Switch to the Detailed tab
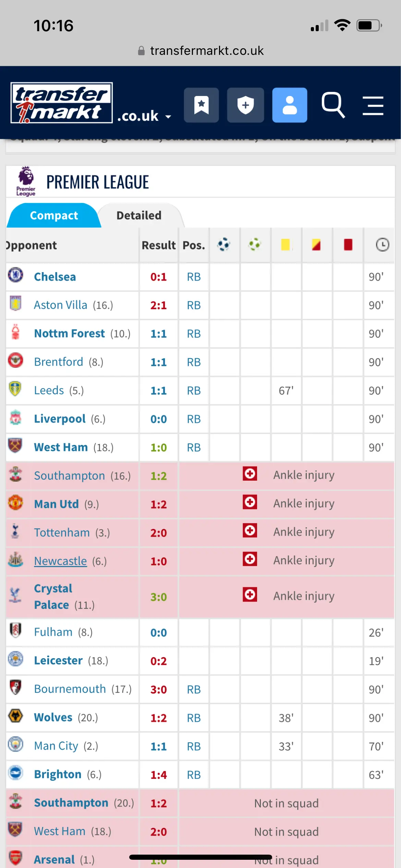Image resolution: width=401 pixels, height=868 pixels. coord(139,216)
